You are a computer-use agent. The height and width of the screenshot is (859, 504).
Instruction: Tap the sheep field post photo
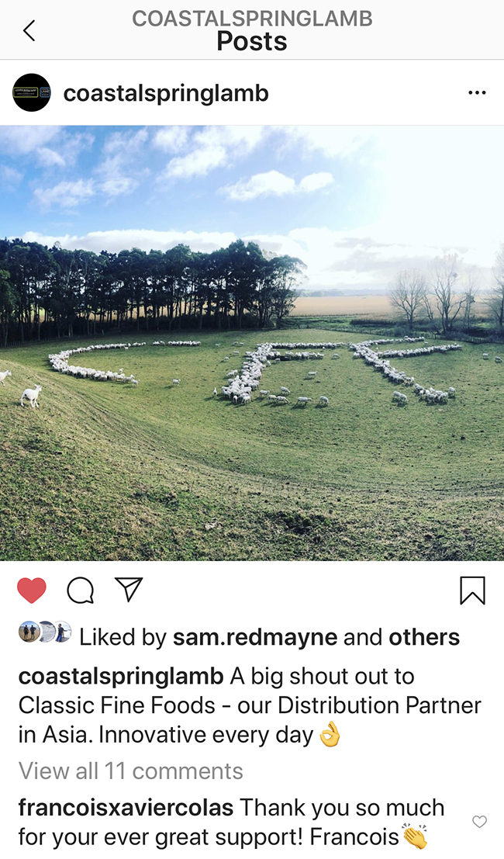point(252,343)
